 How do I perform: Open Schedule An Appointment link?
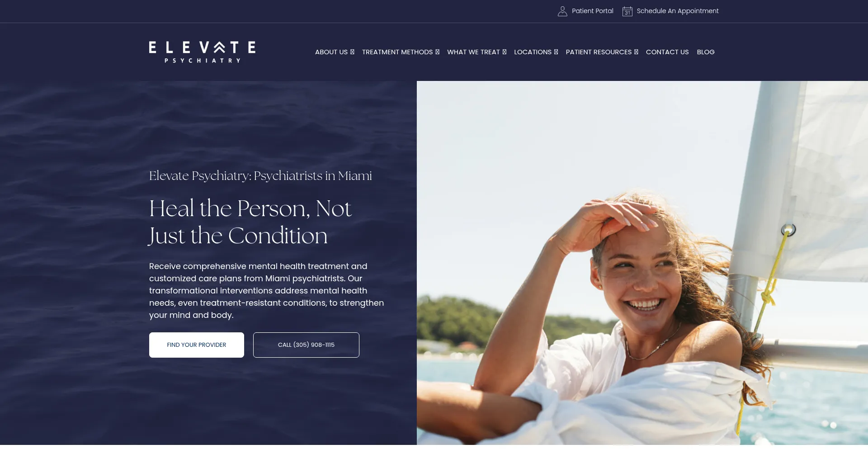pos(678,11)
